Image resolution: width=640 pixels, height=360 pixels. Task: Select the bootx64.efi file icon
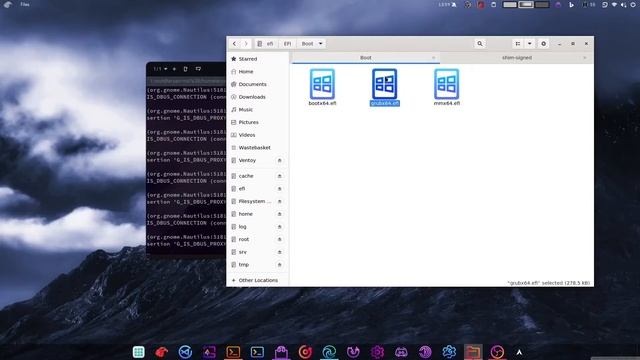click(x=322, y=84)
